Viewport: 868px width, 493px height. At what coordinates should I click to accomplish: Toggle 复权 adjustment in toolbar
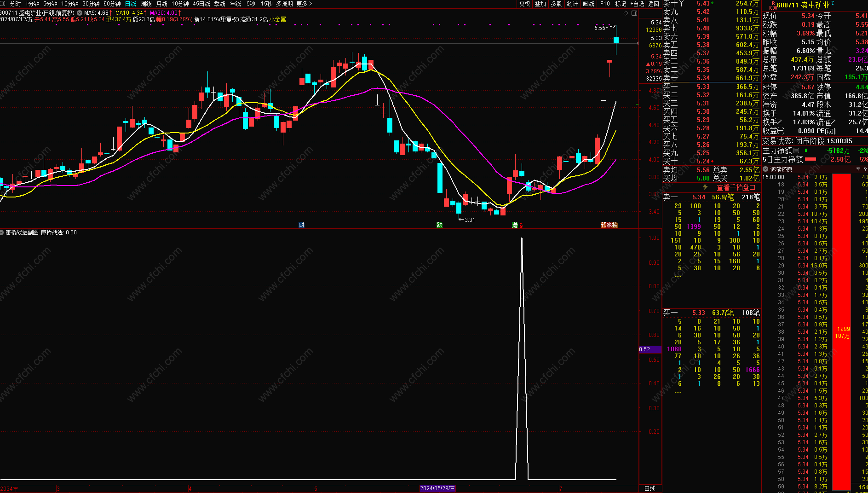click(525, 4)
